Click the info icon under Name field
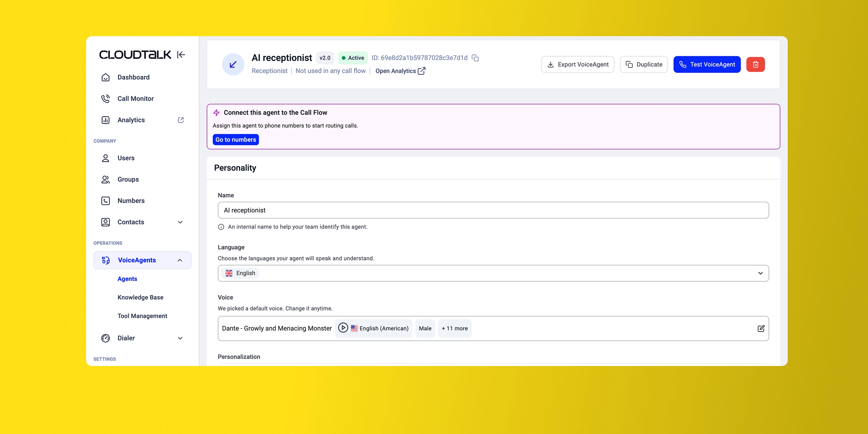Viewport: 868px width, 434px height. [x=221, y=227]
